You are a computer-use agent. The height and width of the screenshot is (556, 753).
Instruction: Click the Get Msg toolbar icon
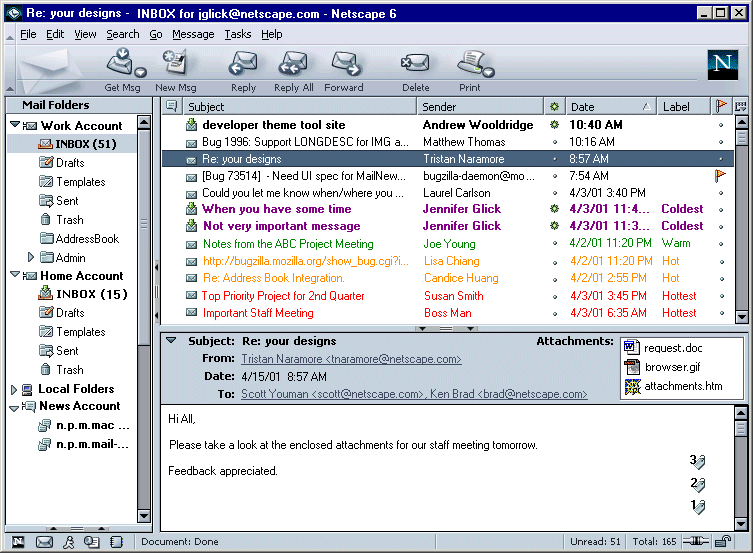[124, 66]
